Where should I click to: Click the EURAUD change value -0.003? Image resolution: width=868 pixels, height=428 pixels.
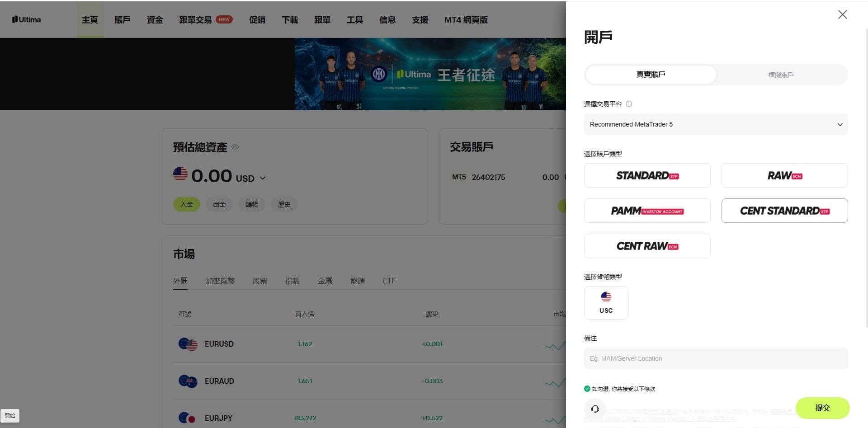pyautogui.click(x=432, y=381)
